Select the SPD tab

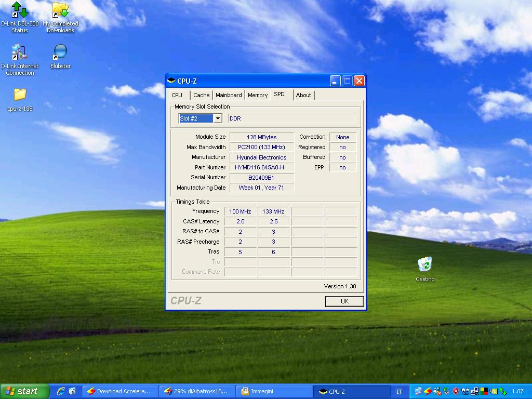coord(279,95)
